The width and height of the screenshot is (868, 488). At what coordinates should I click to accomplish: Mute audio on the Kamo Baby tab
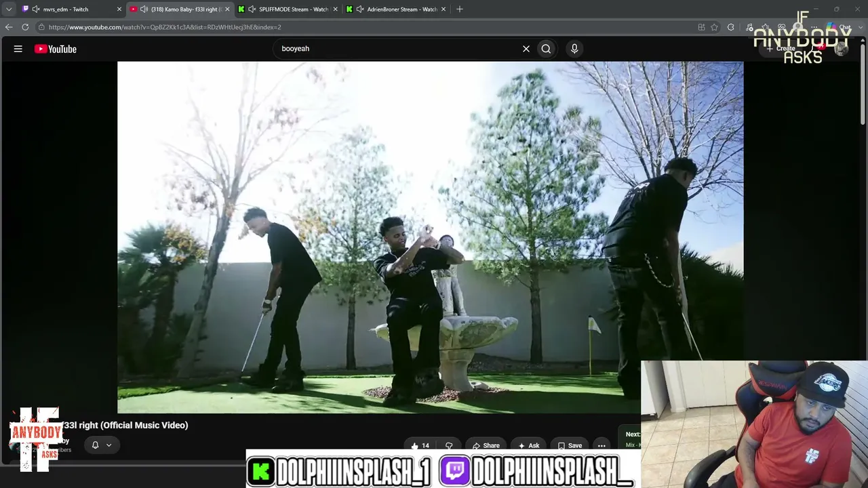click(144, 9)
